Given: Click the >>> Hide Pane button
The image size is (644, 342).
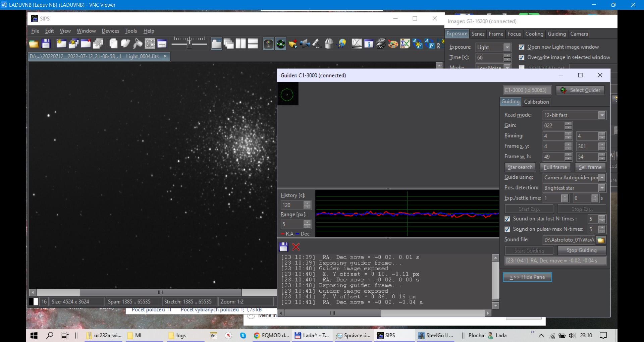Looking at the screenshot, I should click(527, 277).
